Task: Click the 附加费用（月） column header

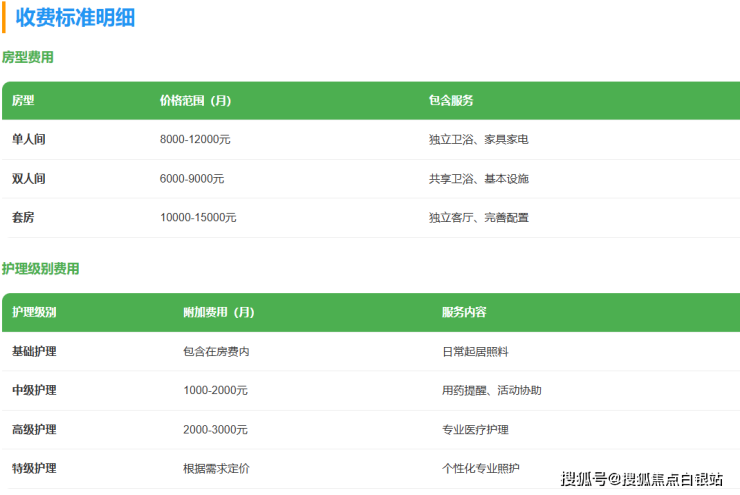Action: pyautogui.click(x=219, y=312)
